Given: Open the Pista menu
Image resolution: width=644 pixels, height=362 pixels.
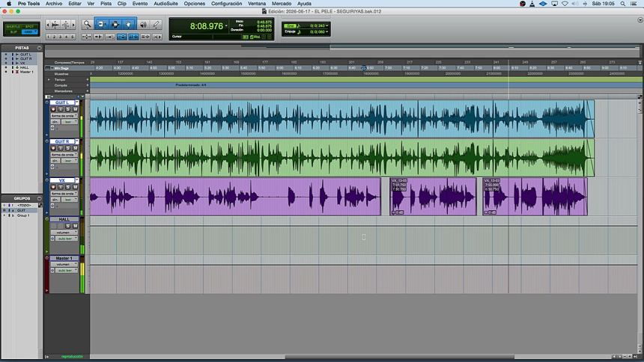Looking at the screenshot, I should coord(106,4).
